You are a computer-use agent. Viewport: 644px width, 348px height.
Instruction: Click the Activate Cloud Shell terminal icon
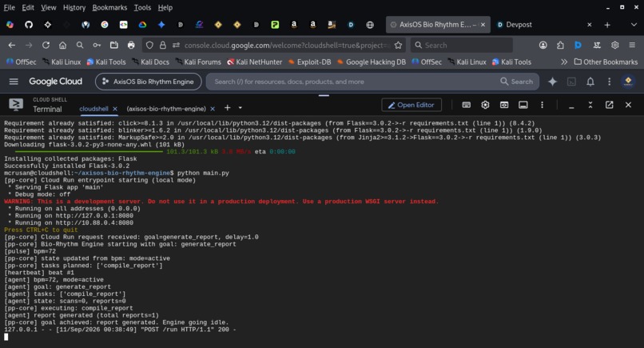tap(571, 82)
